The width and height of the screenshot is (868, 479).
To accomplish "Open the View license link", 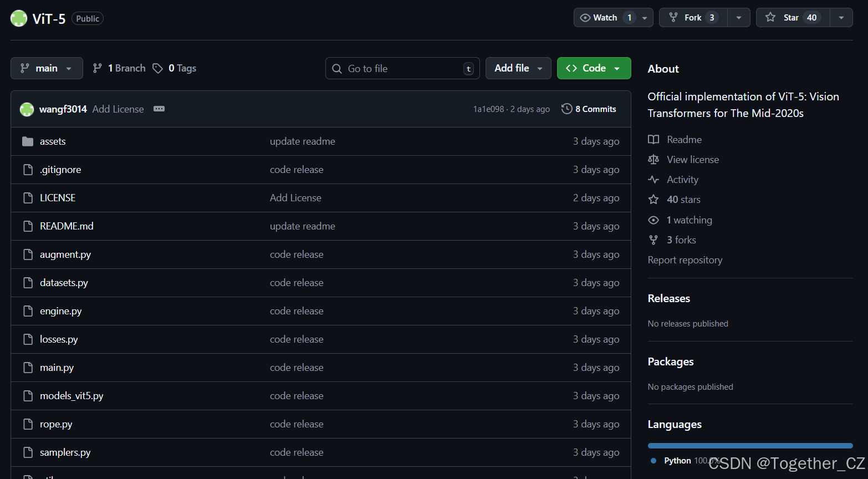I will [x=693, y=160].
